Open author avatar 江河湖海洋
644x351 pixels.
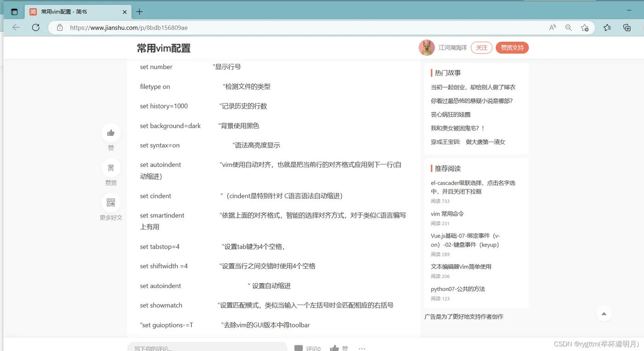click(x=427, y=48)
